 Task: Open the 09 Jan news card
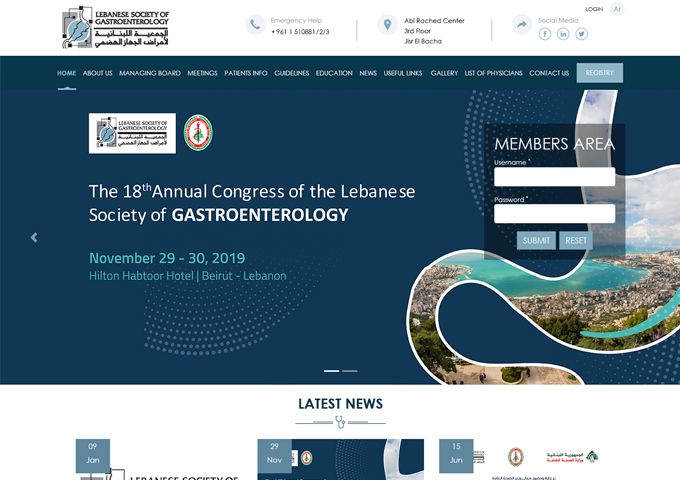click(159, 459)
